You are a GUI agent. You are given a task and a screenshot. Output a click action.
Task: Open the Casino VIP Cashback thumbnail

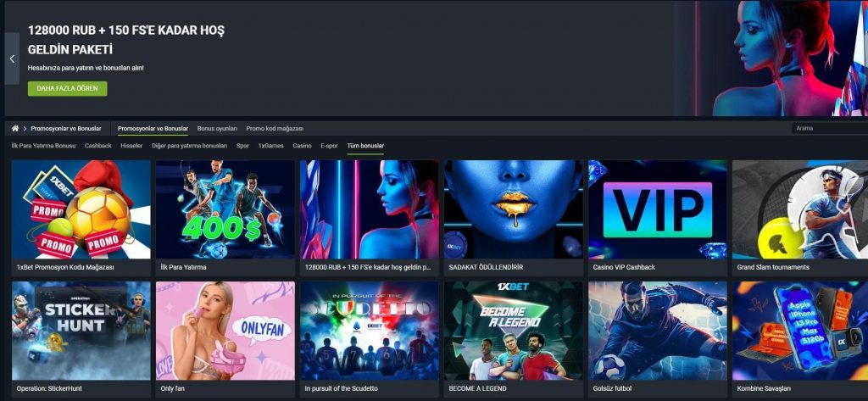658,209
